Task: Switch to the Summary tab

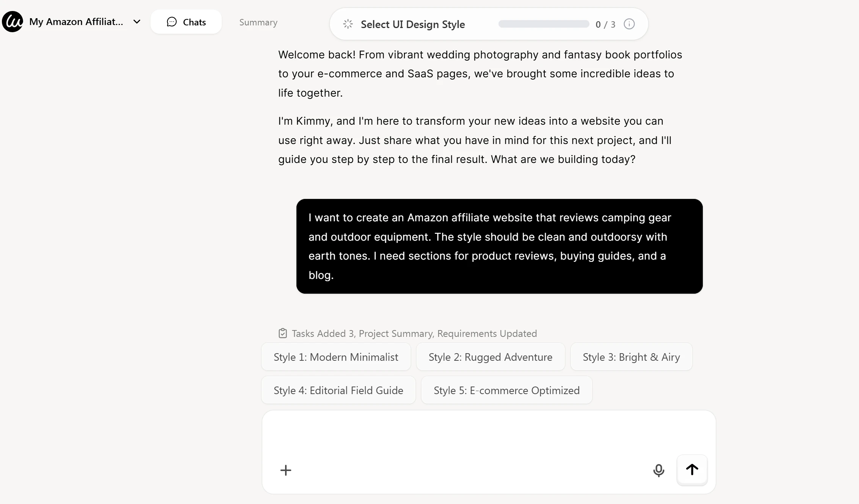Action: (258, 22)
